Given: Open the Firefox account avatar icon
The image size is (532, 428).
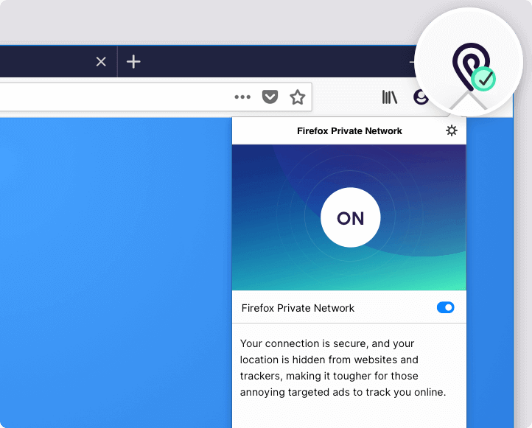Looking at the screenshot, I should click(421, 97).
